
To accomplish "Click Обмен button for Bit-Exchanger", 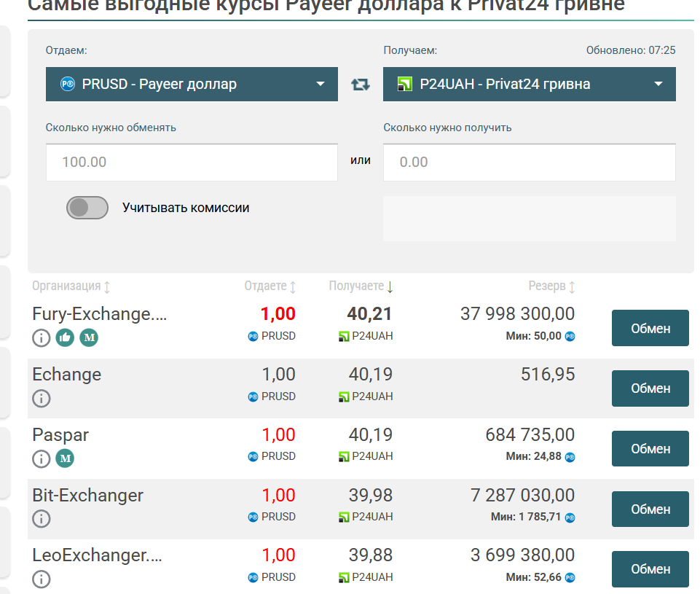I will click(x=650, y=509).
